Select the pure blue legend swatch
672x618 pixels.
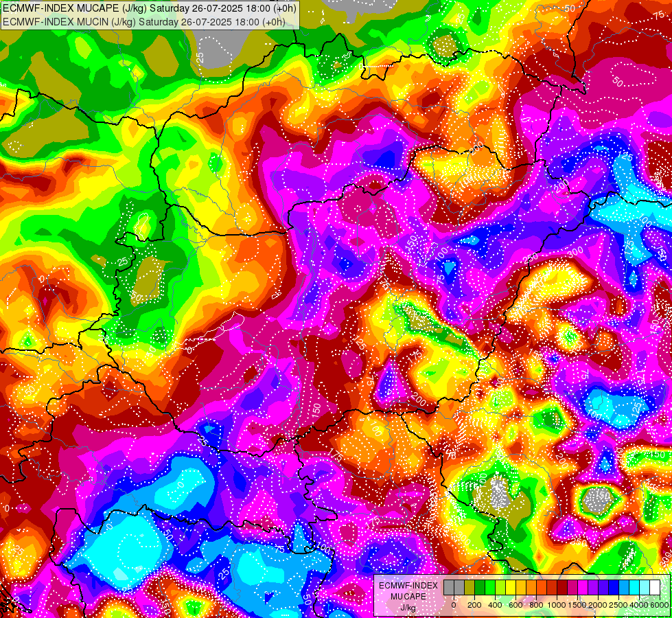pos(614,587)
